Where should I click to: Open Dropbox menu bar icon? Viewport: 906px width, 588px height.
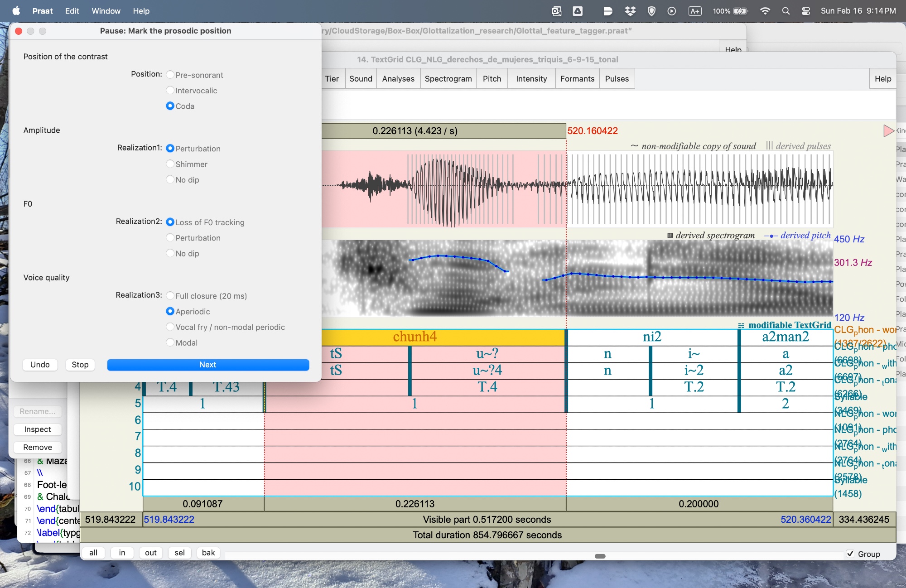(630, 11)
